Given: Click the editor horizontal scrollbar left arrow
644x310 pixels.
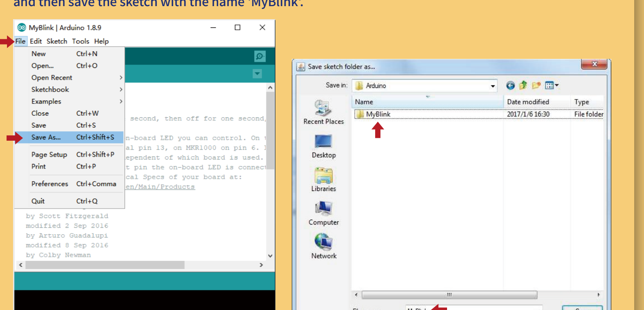Looking at the screenshot, I should coord(21,265).
